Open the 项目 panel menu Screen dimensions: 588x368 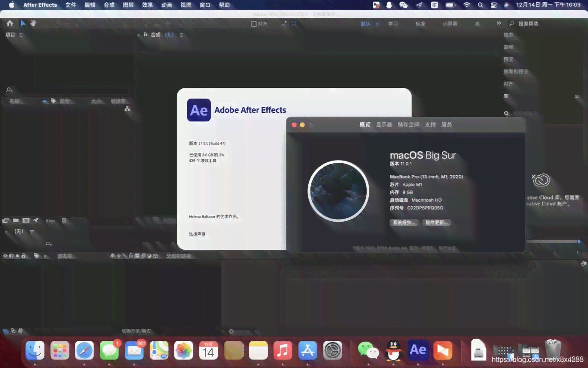(21, 35)
